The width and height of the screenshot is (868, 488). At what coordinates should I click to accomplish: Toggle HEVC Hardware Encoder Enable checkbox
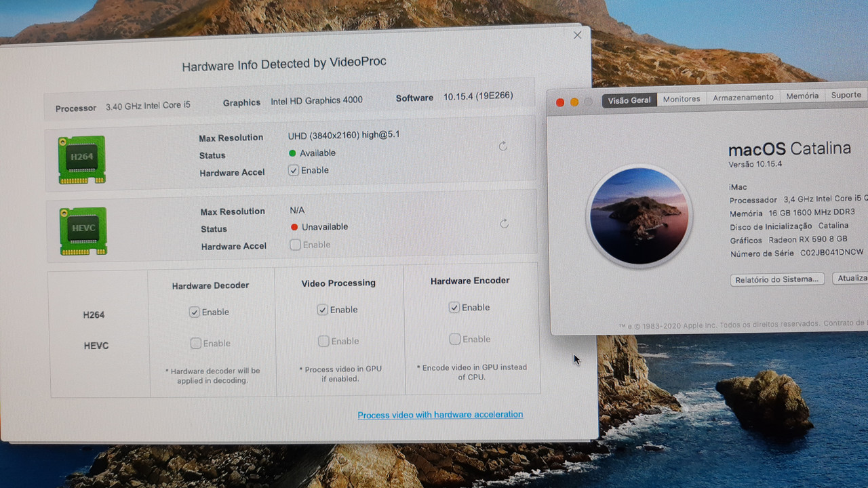pos(455,339)
